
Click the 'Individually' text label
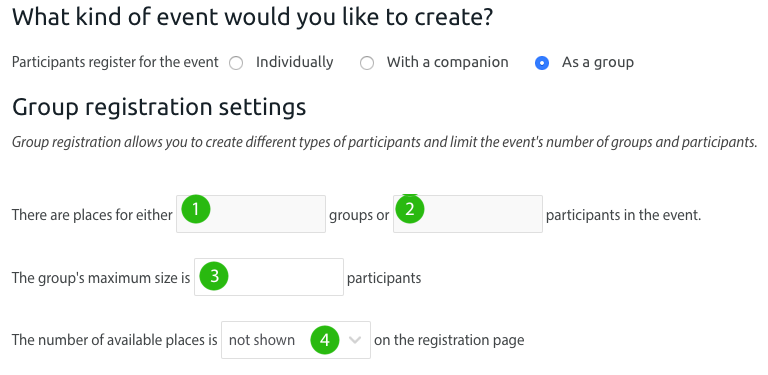294,62
